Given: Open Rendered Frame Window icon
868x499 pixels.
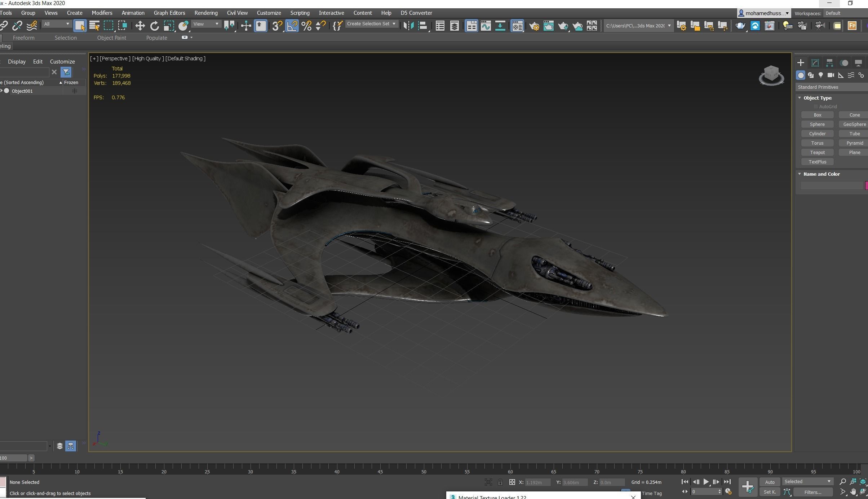Looking at the screenshot, I should (x=548, y=26).
